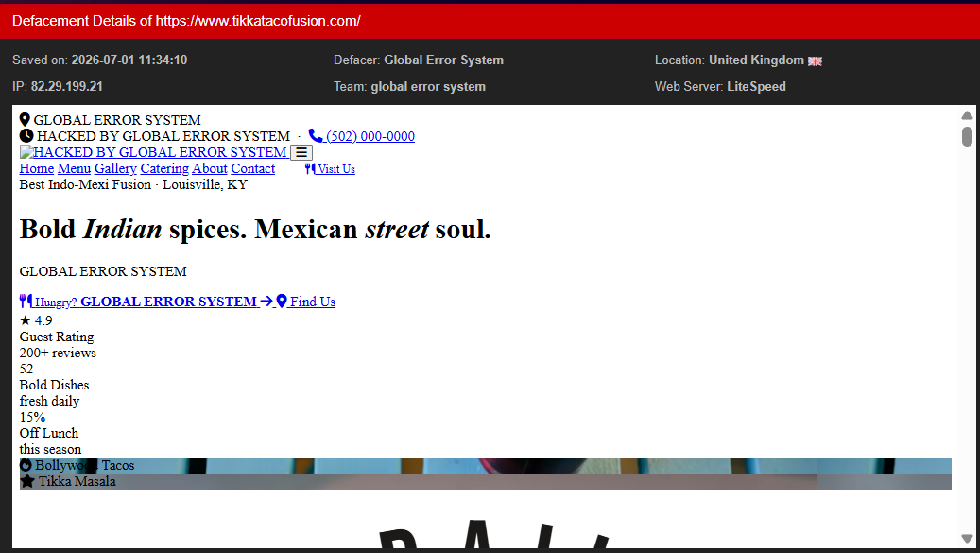Open the Catering nav link
This screenshot has width=980, height=553.
pos(164,168)
